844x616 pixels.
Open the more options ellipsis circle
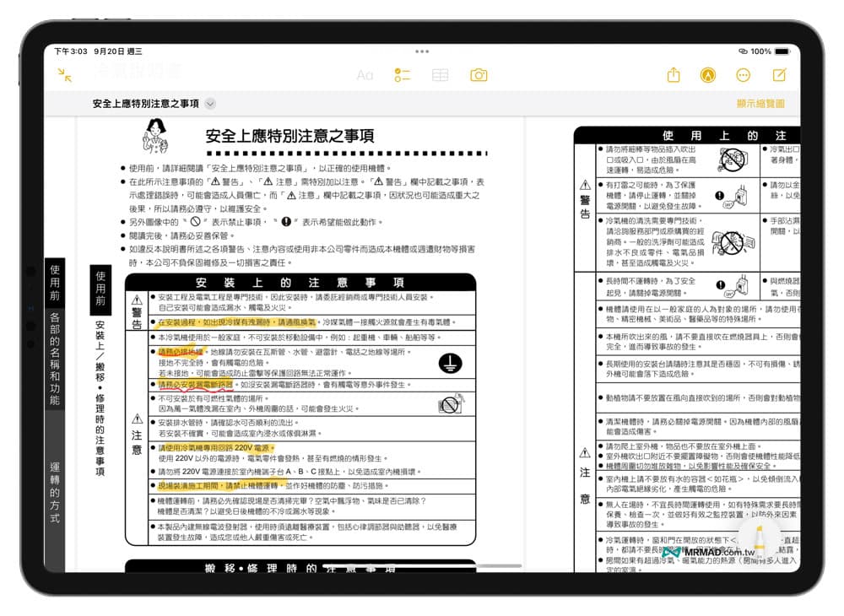[743, 75]
